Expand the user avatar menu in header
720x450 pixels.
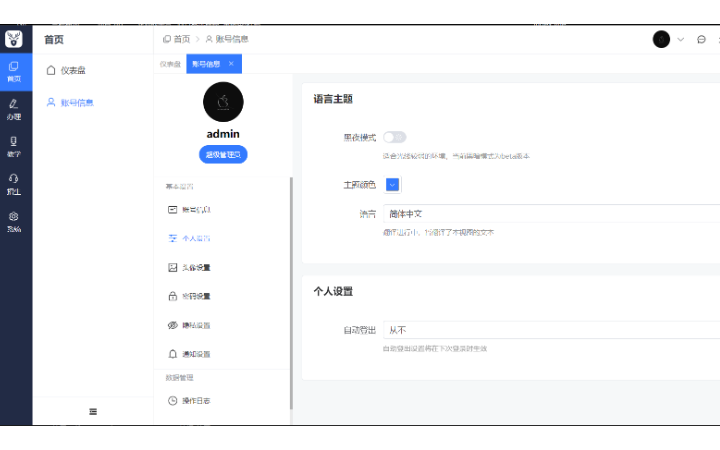pyautogui.click(x=668, y=39)
